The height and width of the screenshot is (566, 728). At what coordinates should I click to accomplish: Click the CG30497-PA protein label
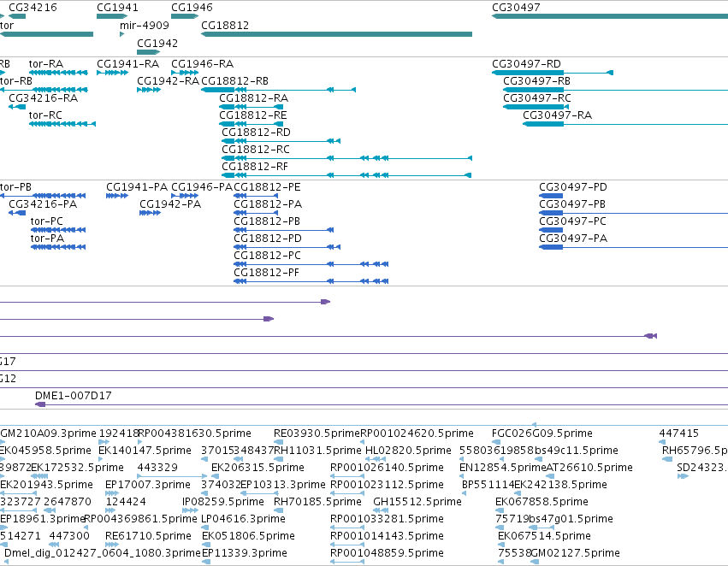pyautogui.click(x=573, y=239)
